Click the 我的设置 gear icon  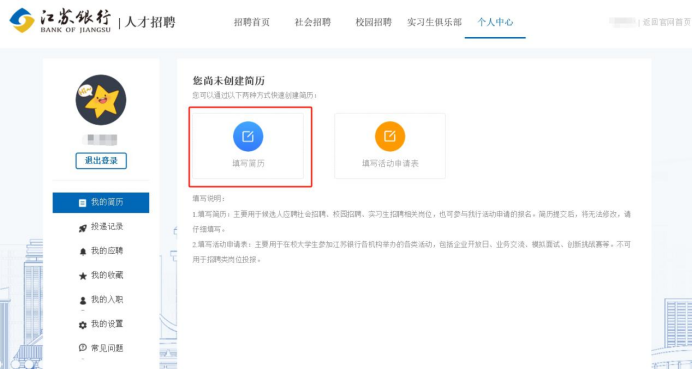point(83,325)
